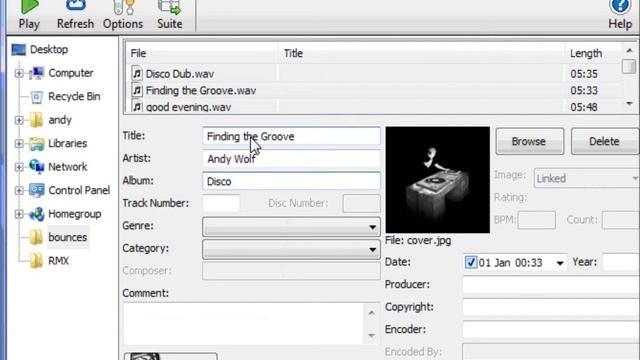Click the music note icon beside Disco Dub.wav
This screenshot has height=360, width=640.
pyautogui.click(x=137, y=73)
